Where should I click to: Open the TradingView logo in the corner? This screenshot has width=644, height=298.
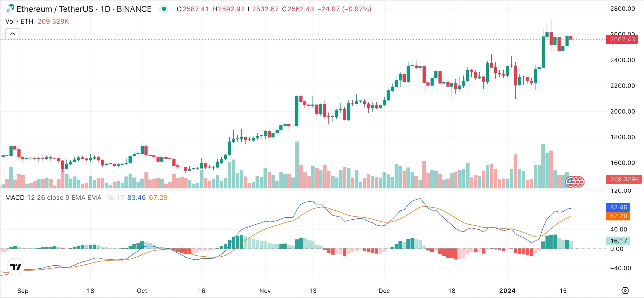click(16, 267)
